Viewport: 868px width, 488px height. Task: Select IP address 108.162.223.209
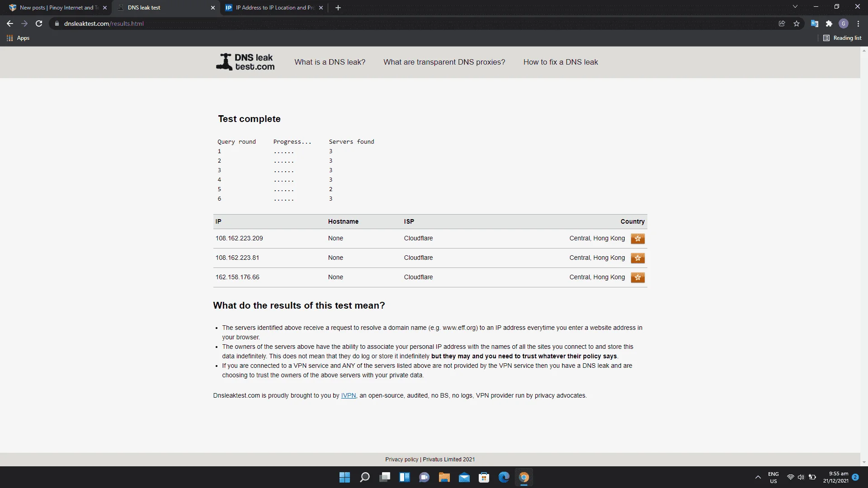[239, 239]
